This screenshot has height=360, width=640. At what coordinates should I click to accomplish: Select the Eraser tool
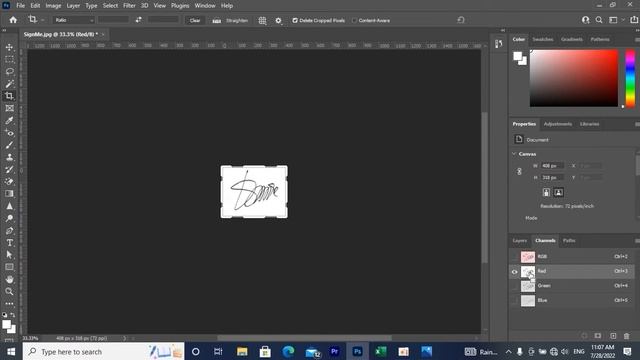click(9, 182)
